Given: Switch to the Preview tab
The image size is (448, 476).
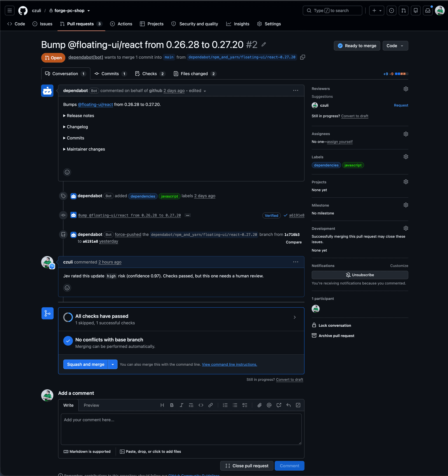Looking at the screenshot, I should tap(91, 405).
